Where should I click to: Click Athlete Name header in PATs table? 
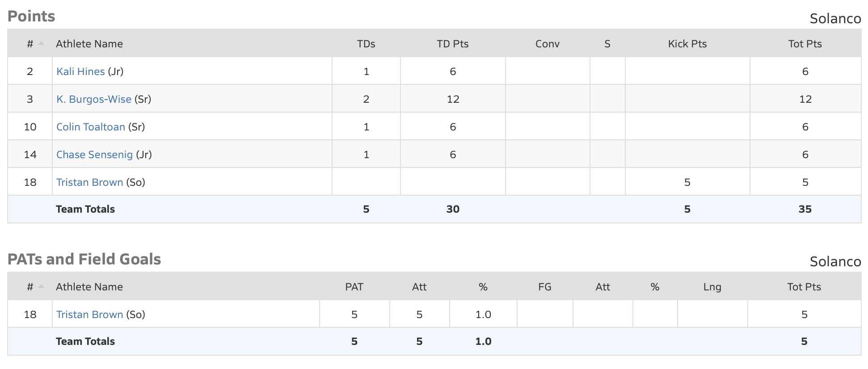[89, 287]
